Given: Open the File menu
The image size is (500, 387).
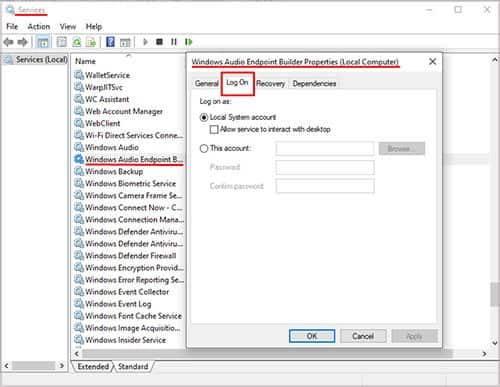Looking at the screenshot, I should [x=12, y=26].
